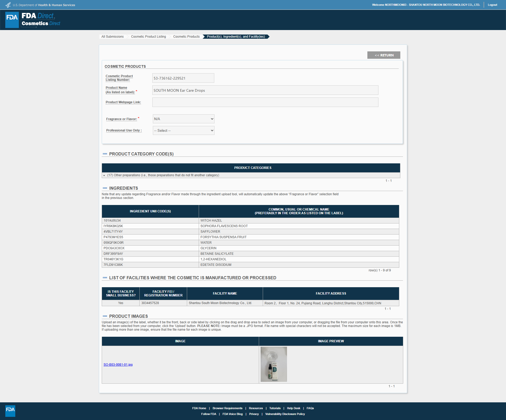This screenshot has width=506, height=420.
Task: Collapse Product Category Code(s) section icon
Action: pyautogui.click(x=105, y=154)
